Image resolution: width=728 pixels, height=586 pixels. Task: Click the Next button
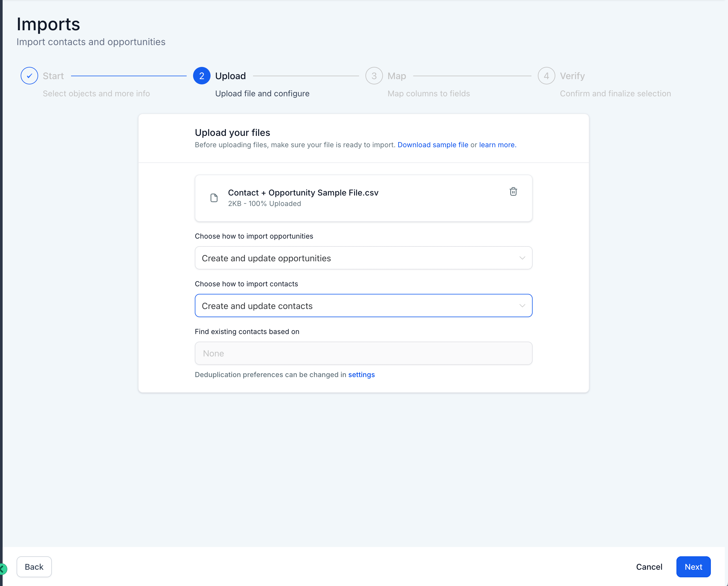point(693,567)
